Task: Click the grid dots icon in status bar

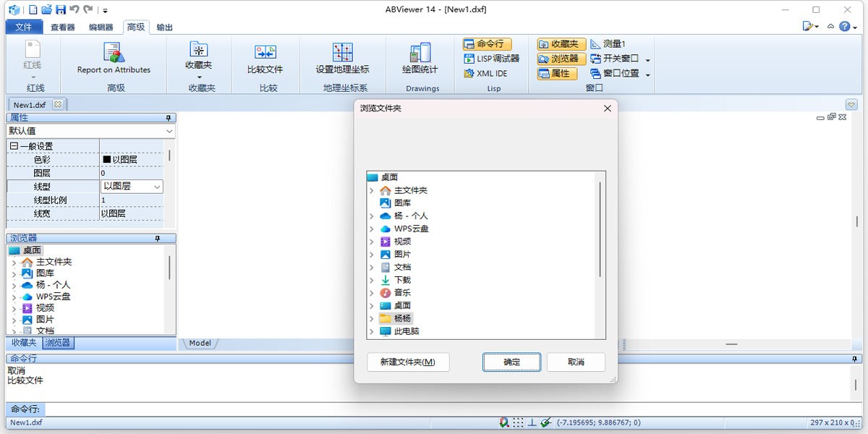Action: coord(518,422)
